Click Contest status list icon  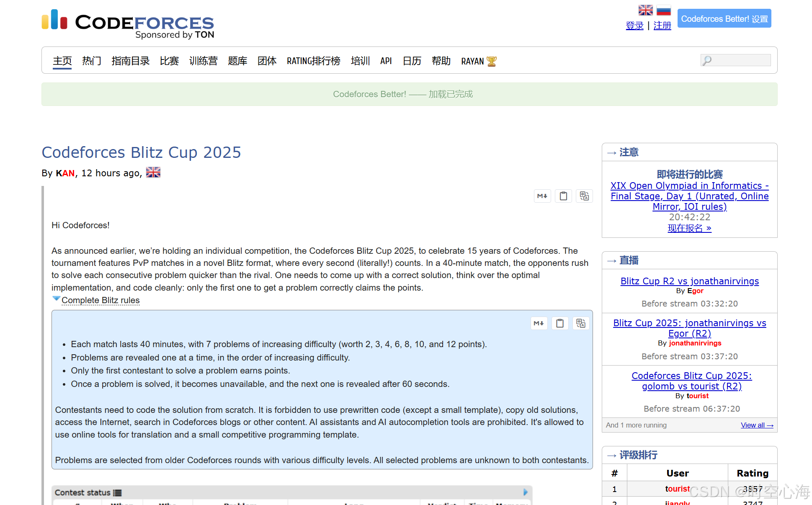pyautogui.click(x=118, y=493)
